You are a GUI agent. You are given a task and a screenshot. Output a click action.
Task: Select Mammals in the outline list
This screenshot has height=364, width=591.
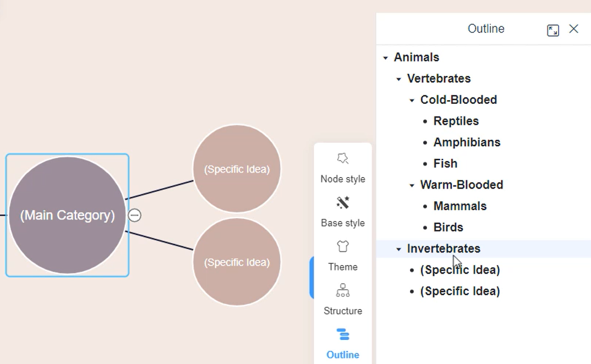click(460, 206)
